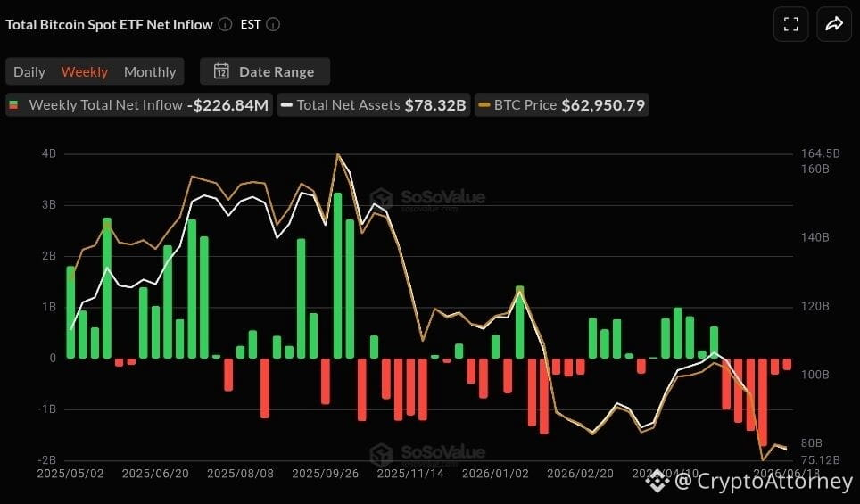Viewport: 860px width, 504px height.
Task: Click the 2025/09/26 x-axis date label
Action: 326,474
